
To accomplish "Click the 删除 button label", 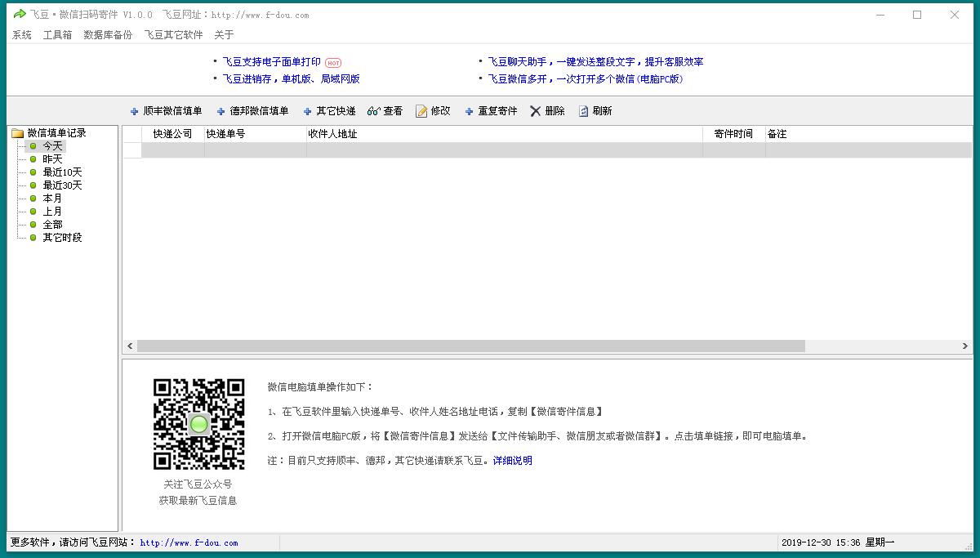I will [x=555, y=111].
